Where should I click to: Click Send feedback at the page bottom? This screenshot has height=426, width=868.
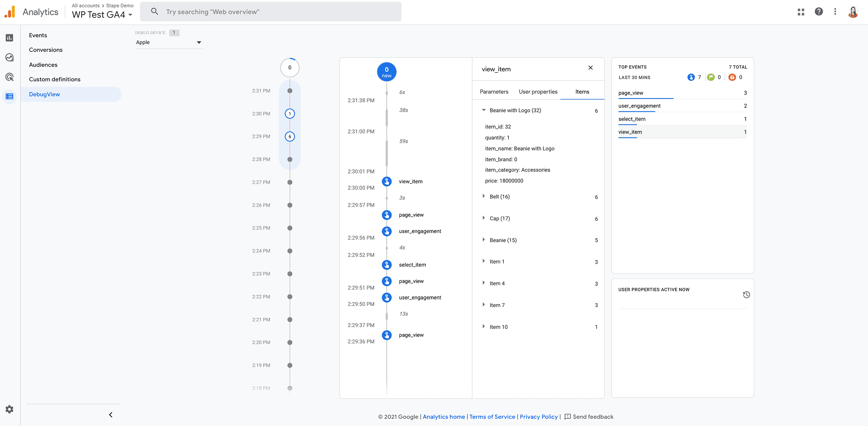tap(593, 416)
